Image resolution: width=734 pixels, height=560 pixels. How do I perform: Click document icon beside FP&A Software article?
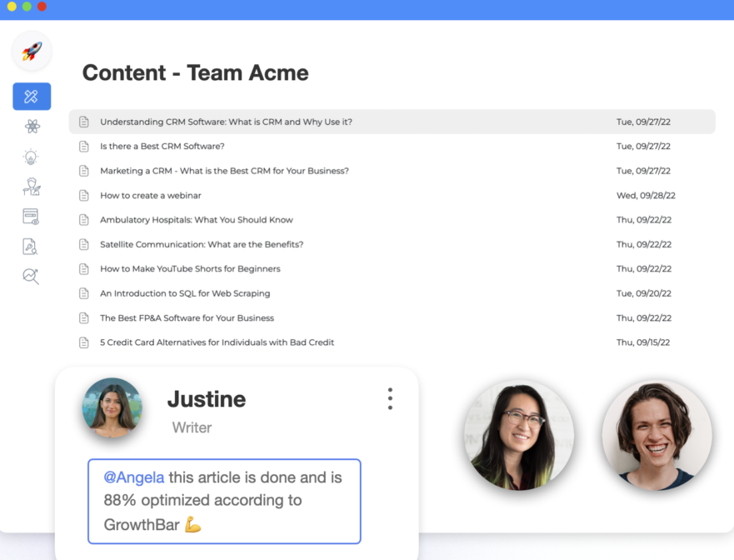point(84,318)
